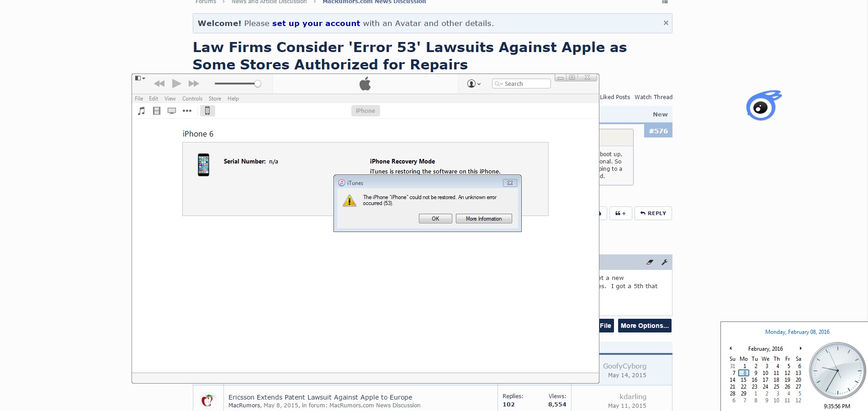Viewport: 868px width, 411px height.
Task: Click the wrench icon in the reply editor
Action: (x=664, y=262)
